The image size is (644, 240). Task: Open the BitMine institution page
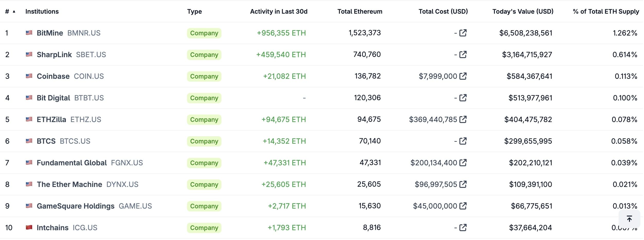[50, 33]
